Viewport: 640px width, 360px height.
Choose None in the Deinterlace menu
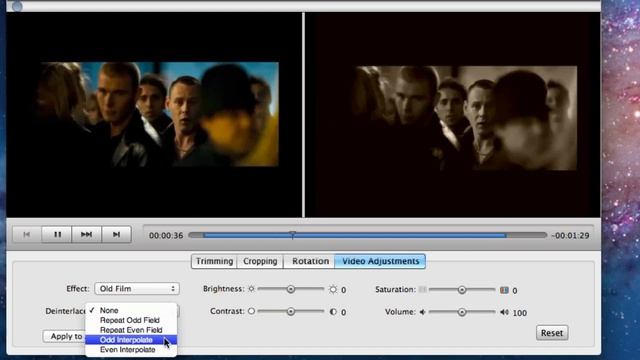pyautogui.click(x=131, y=310)
